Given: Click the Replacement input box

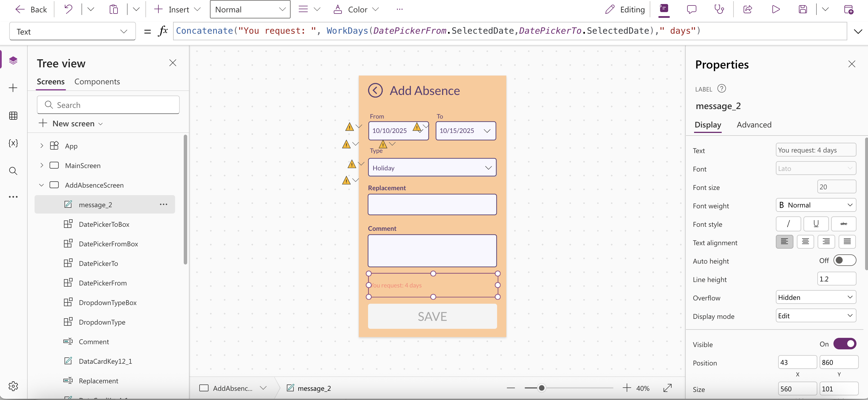Looking at the screenshot, I should [432, 204].
